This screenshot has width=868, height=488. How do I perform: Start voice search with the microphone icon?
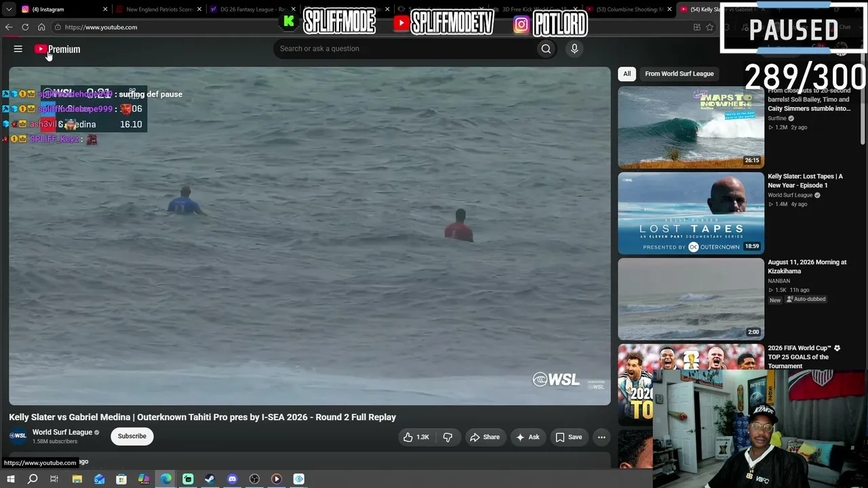click(574, 49)
